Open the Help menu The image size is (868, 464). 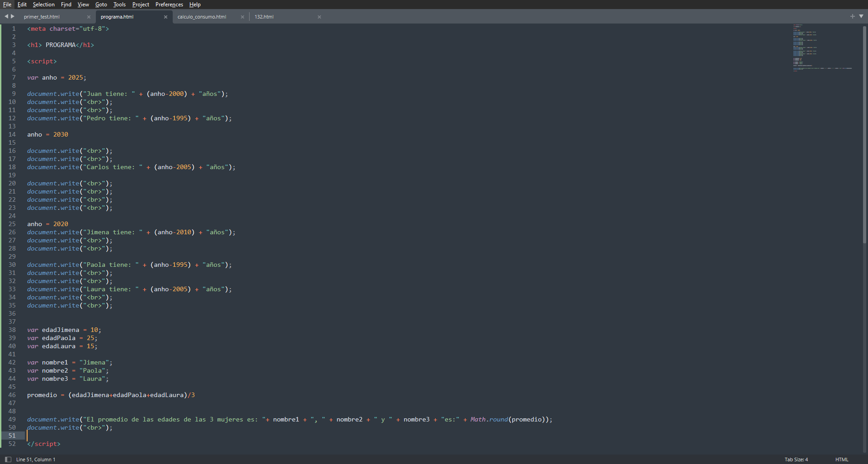tap(195, 5)
